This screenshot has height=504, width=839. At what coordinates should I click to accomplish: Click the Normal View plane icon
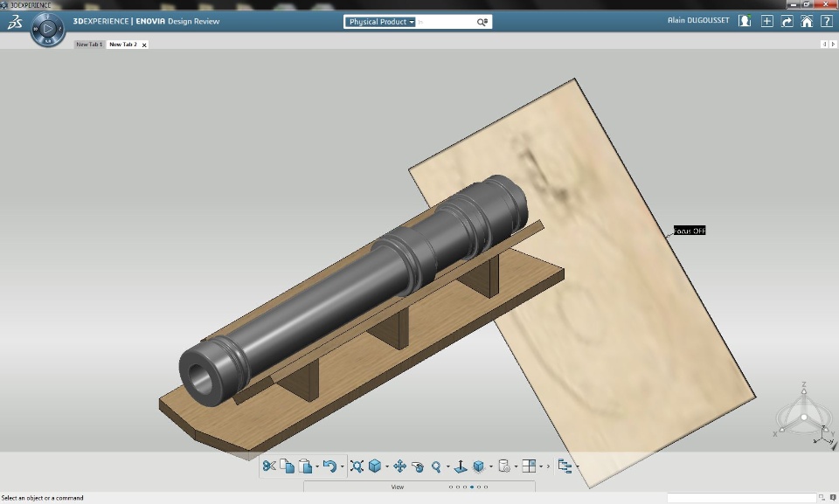(461, 466)
